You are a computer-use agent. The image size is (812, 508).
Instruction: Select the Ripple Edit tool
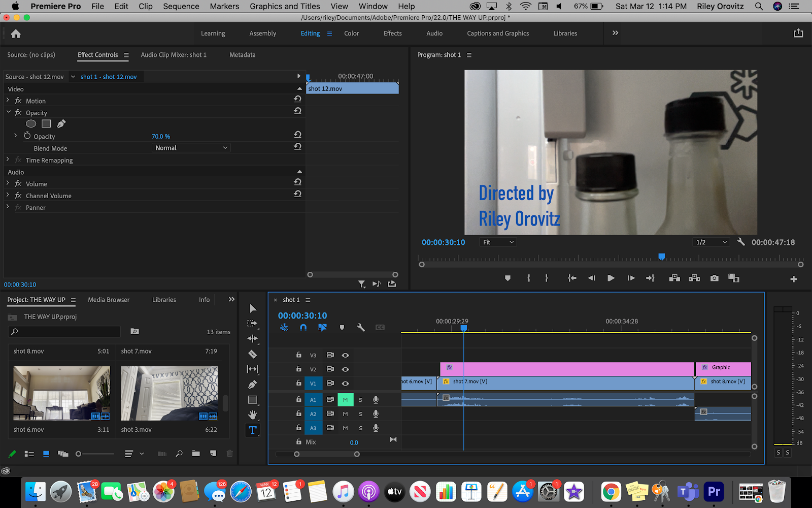pos(252,338)
